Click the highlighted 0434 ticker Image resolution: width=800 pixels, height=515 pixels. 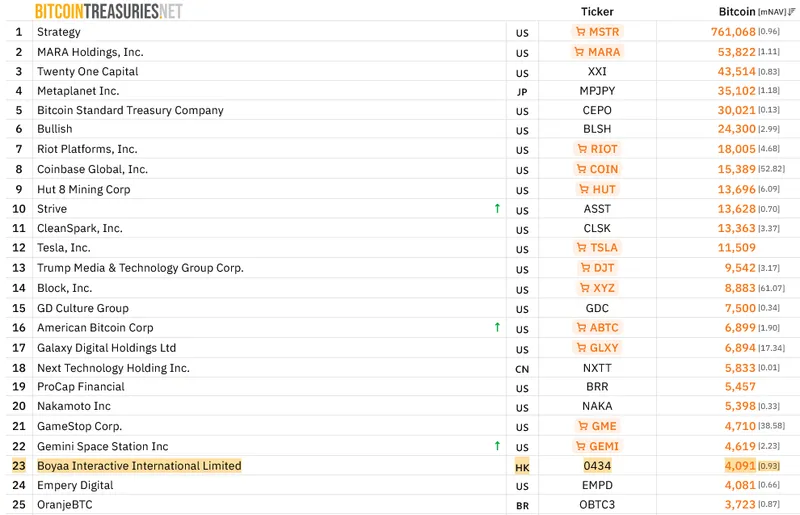click(x=597, y=466)
